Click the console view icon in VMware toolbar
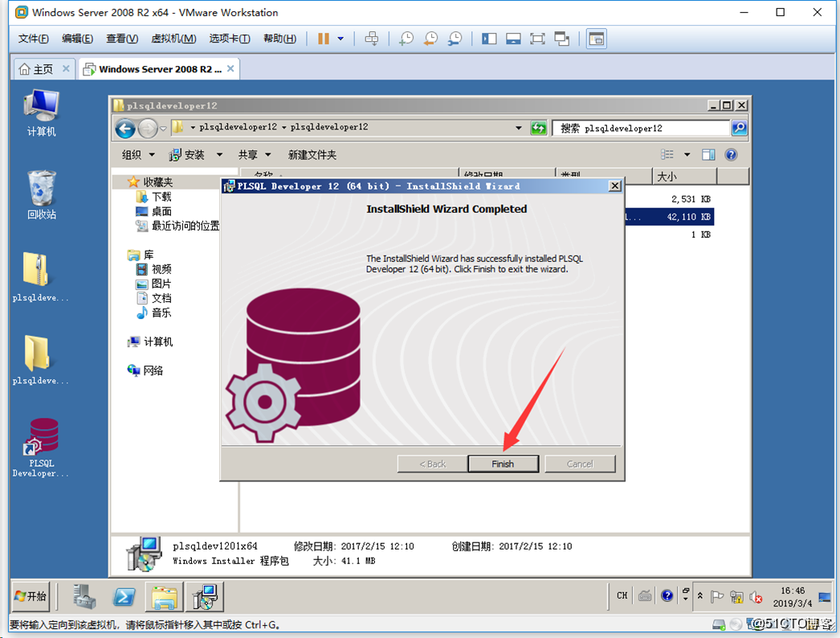This screenshot has width=840, height=638. [596, 39]
